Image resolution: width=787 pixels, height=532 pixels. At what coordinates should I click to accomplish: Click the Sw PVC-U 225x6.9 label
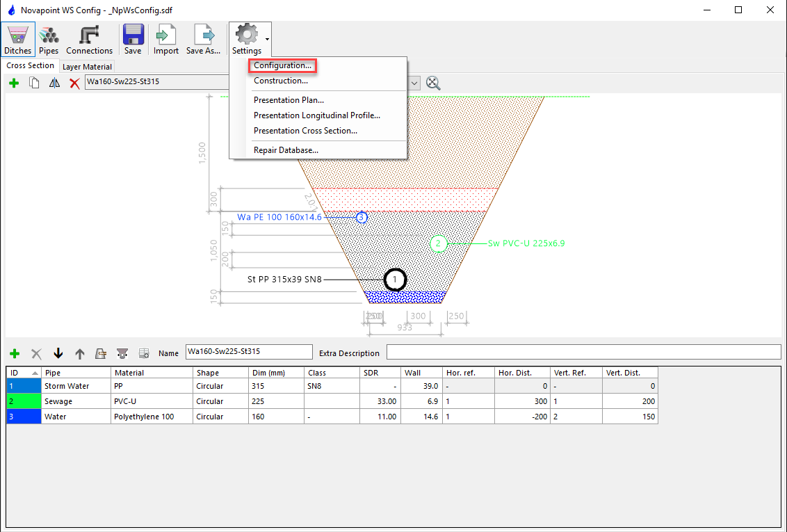[x=526, y=243]
